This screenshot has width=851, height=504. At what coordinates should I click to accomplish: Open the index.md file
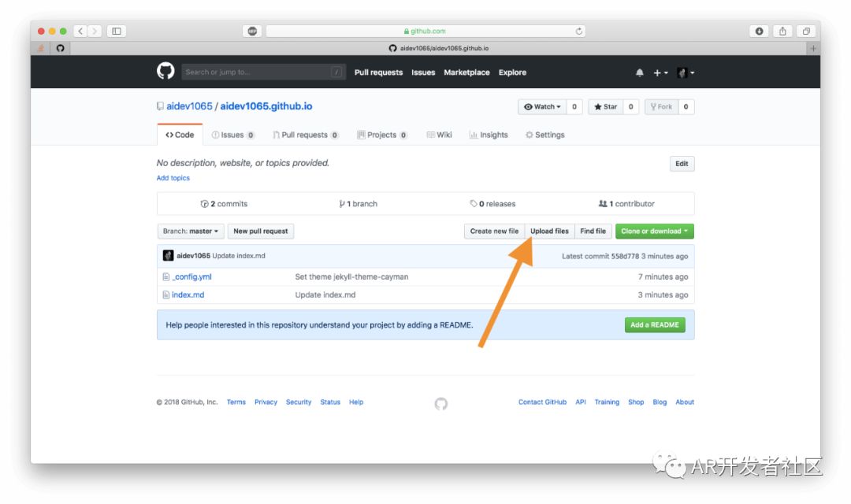[188, 295]
